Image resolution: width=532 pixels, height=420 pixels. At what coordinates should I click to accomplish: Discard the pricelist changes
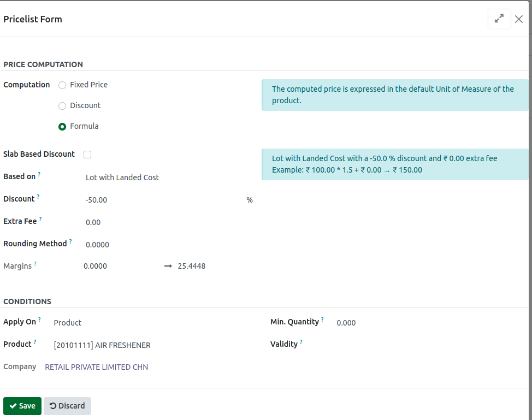pos(67,406)
